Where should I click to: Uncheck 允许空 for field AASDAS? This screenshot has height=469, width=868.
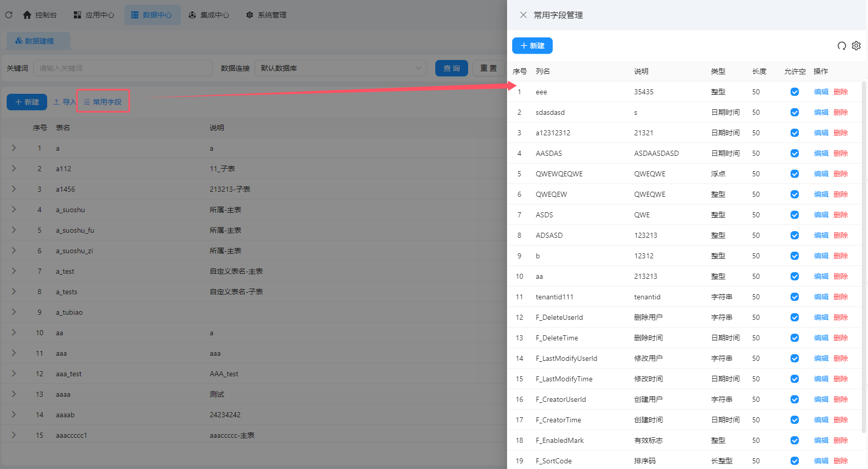coord(795,153)
